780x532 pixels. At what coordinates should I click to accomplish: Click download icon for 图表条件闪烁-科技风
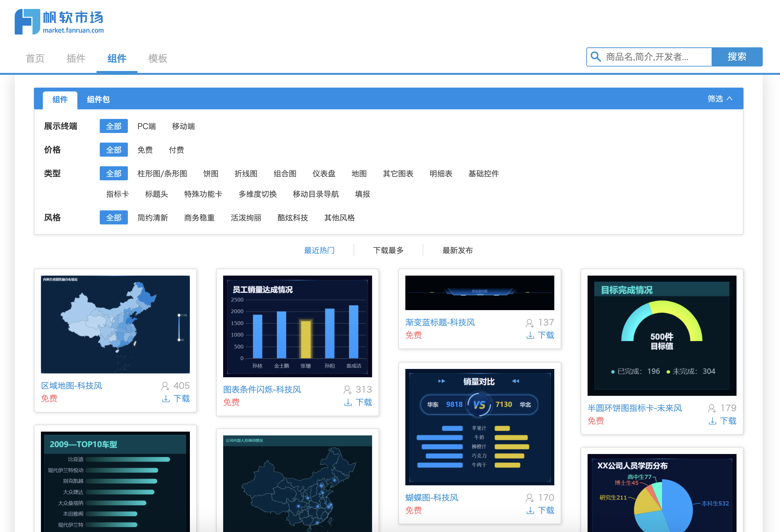click(348, 402)
